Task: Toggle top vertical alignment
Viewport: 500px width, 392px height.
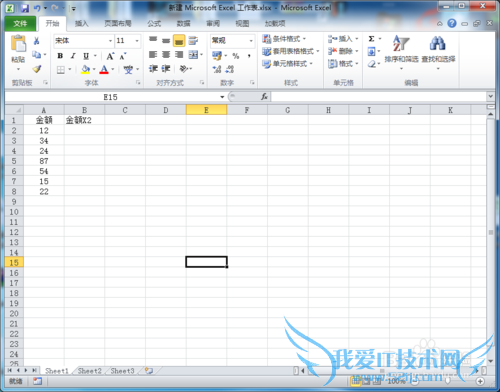Action: 153,40
